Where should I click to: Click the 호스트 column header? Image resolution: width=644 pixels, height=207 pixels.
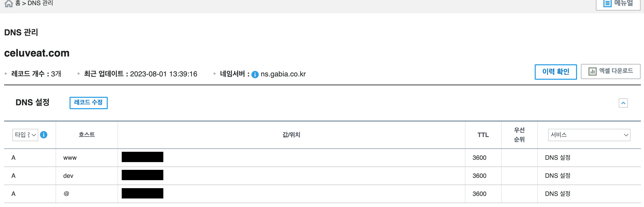tap(87, 135)
